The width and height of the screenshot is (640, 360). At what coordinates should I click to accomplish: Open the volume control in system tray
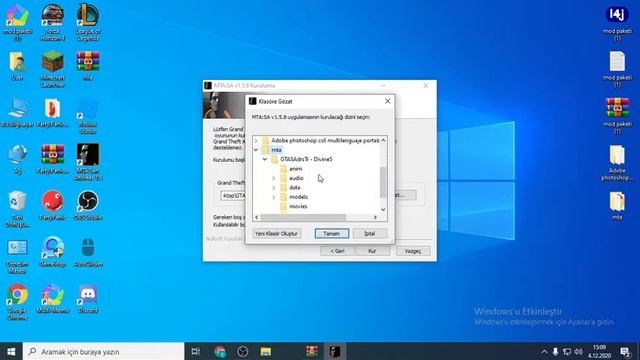tap(578, 351)
